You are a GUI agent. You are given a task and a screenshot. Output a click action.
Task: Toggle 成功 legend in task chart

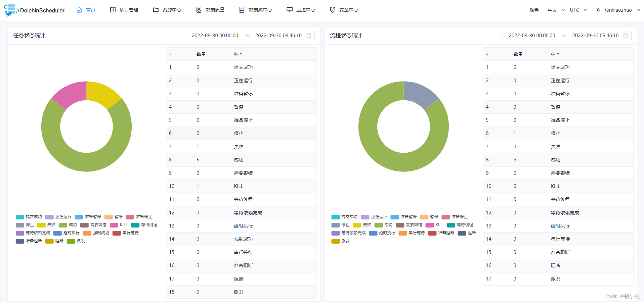(x=68, y=225)
